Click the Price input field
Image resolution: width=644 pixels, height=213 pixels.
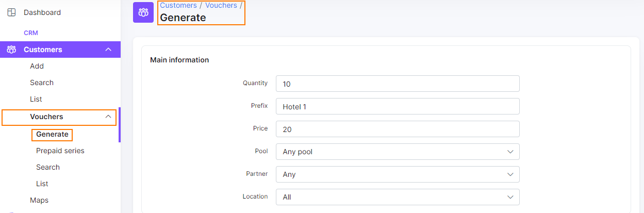pyautogui.click(x=398, y=129)
